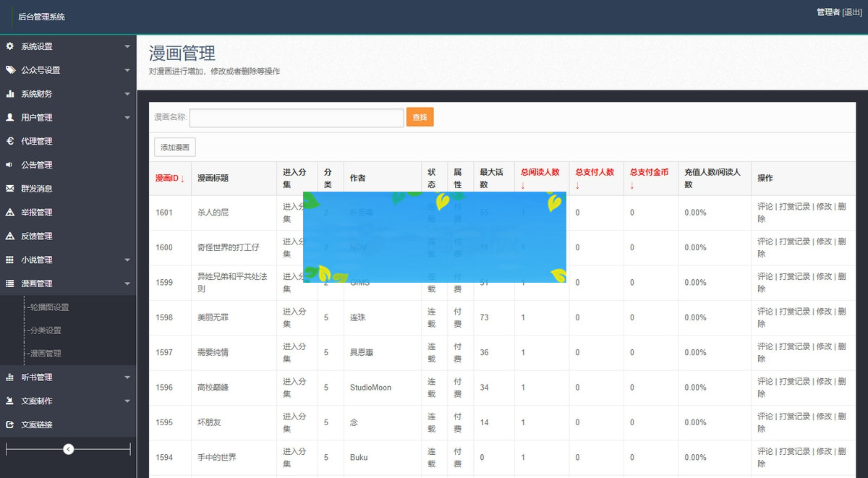The image size is (868, 478).
Task: Click the 漫画名称 search input field
Action: (x=297, y=117)
